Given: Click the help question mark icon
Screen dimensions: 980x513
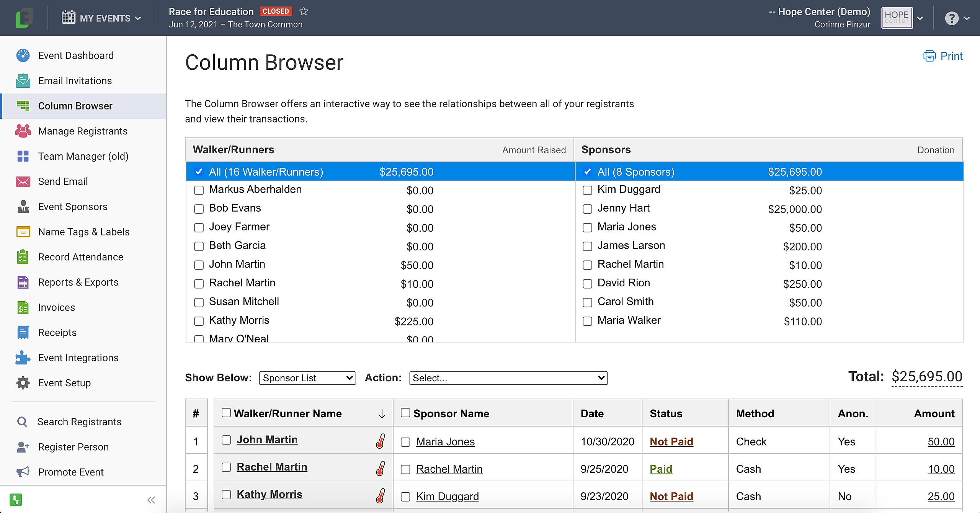Looking at the screenshot, I should [952, 18].
